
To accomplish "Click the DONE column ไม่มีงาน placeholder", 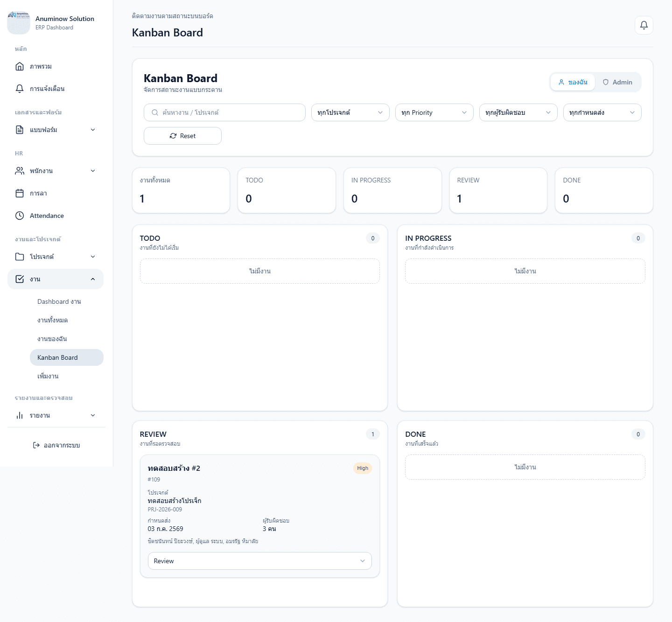I will tap(525, 467).
